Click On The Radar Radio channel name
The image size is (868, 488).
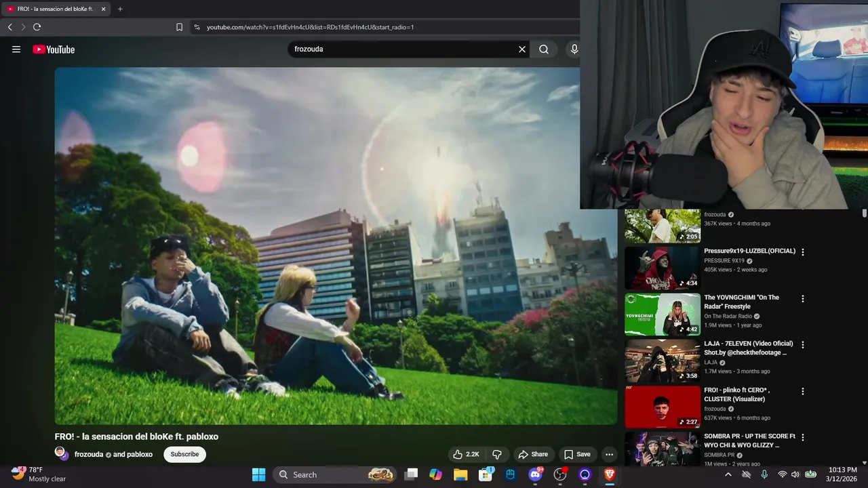coord(728,317)
